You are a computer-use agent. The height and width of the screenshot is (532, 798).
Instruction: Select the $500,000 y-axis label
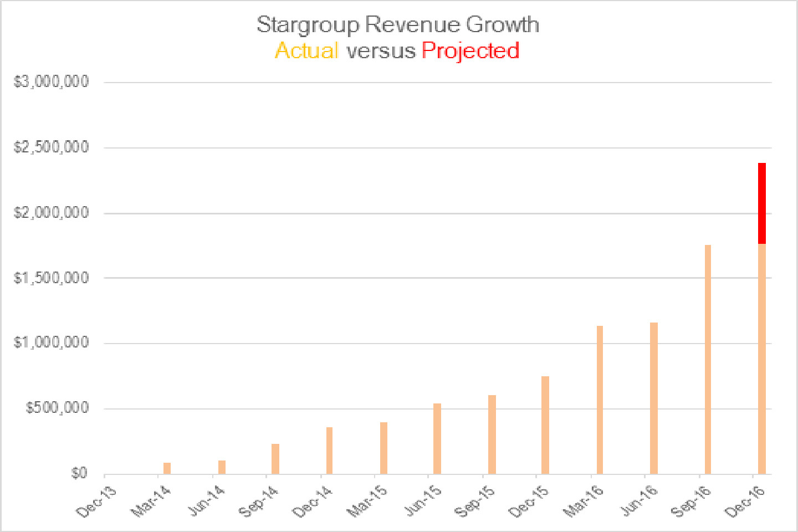(x=57, y=408)
